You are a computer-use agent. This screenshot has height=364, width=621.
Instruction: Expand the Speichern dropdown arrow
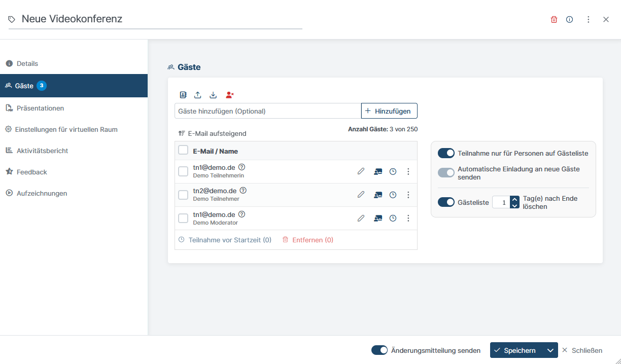point(550,350)
